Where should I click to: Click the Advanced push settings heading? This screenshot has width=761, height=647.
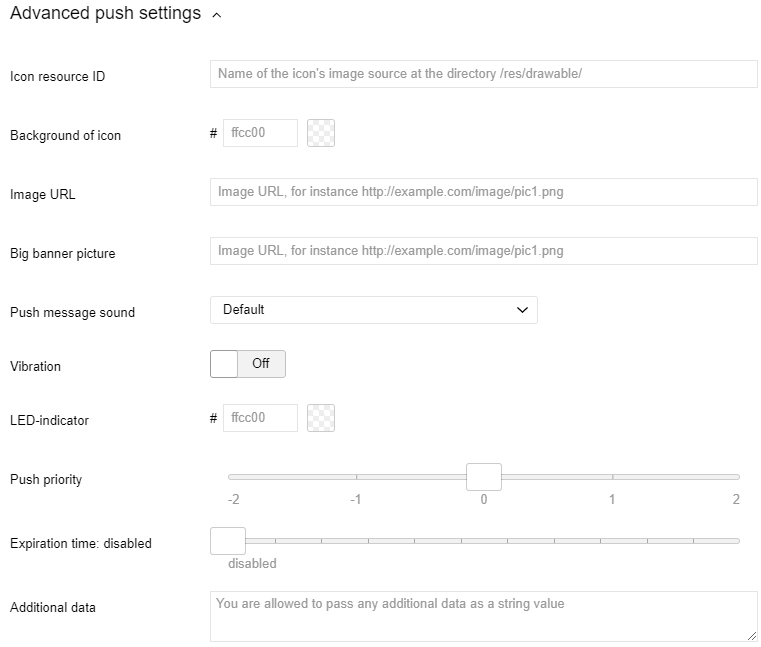[105, 15]
